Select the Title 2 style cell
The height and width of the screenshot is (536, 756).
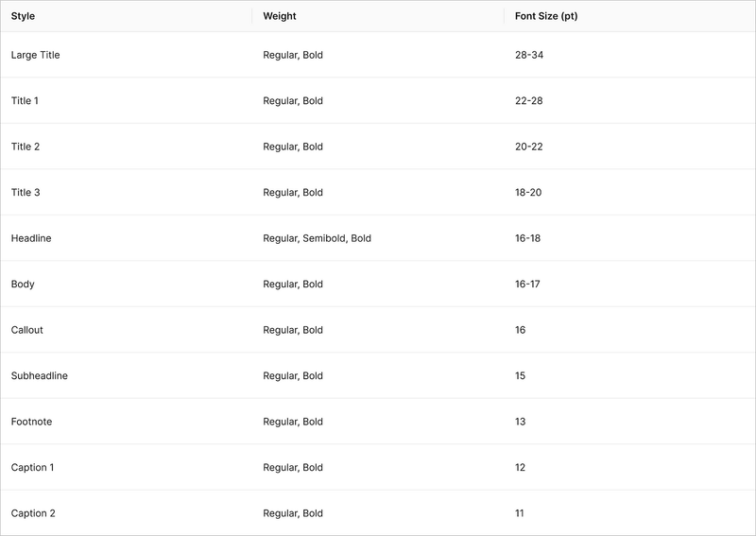pos(26,147)
